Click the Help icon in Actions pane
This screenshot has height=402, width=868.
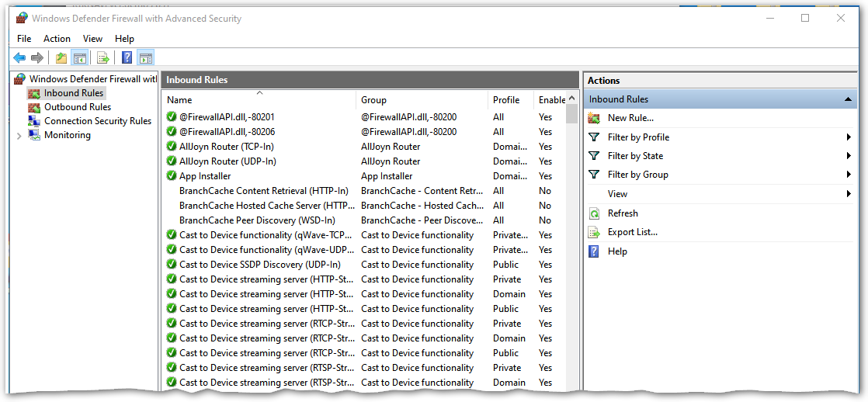click(594, 251)
